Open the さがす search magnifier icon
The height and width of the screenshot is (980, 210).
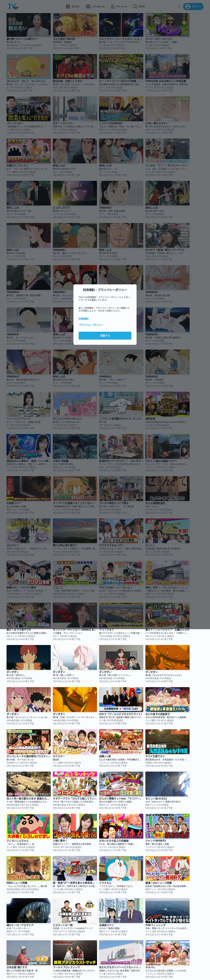(135, 7)
